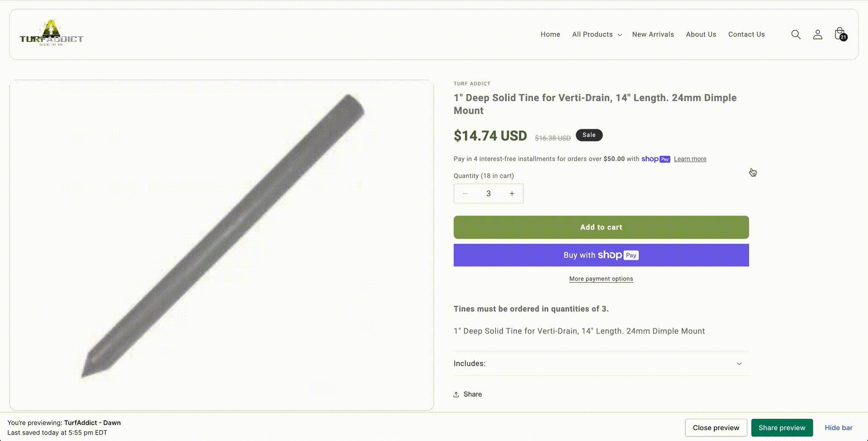868x441 pixels.
Task: Click the Learn more installments link
Action: pos(690,159)
